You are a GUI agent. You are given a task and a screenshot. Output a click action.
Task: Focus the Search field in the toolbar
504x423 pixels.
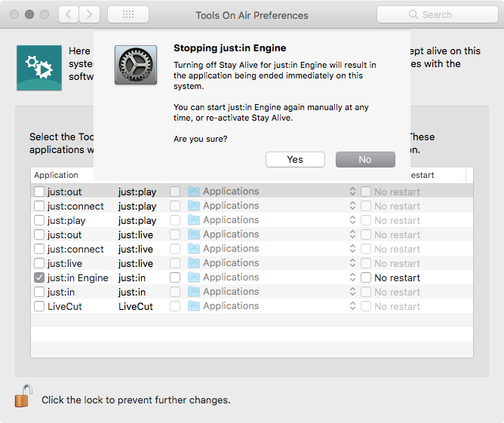point(438,14)
